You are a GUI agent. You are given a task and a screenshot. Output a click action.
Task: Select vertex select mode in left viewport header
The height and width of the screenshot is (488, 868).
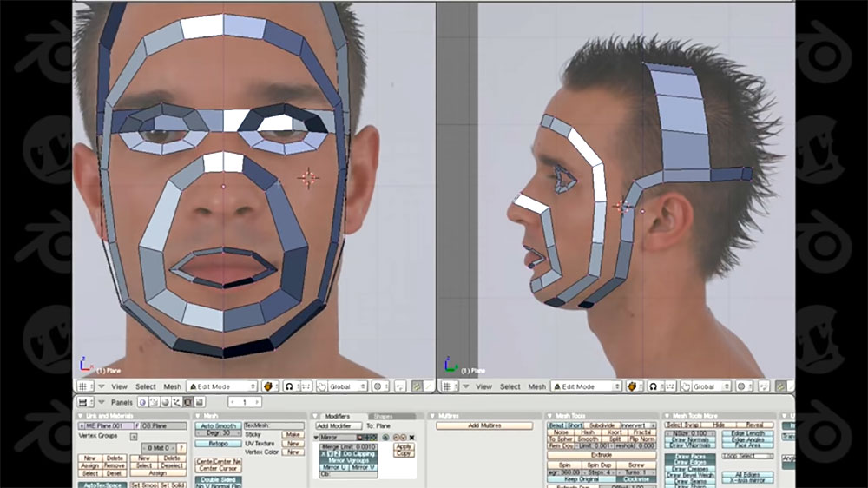417,386
